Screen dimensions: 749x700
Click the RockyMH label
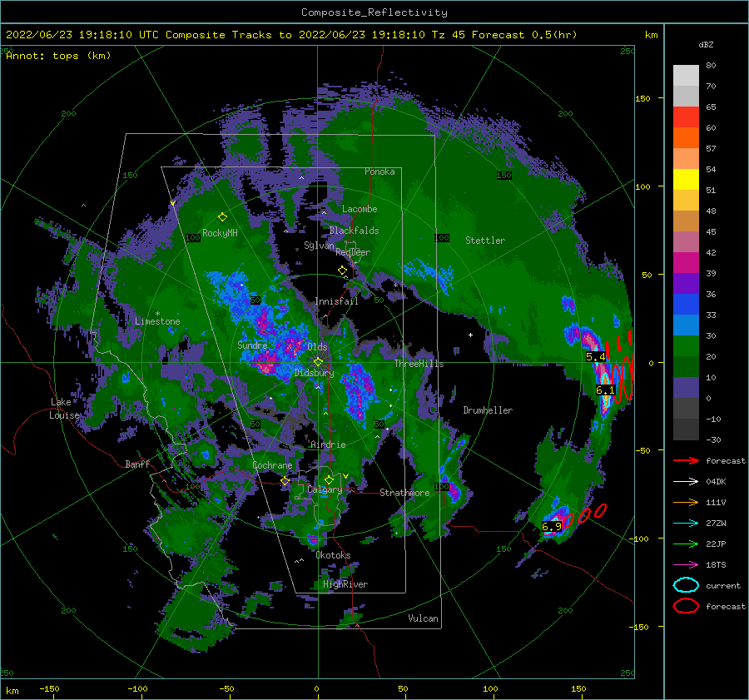tap(220, 233)
